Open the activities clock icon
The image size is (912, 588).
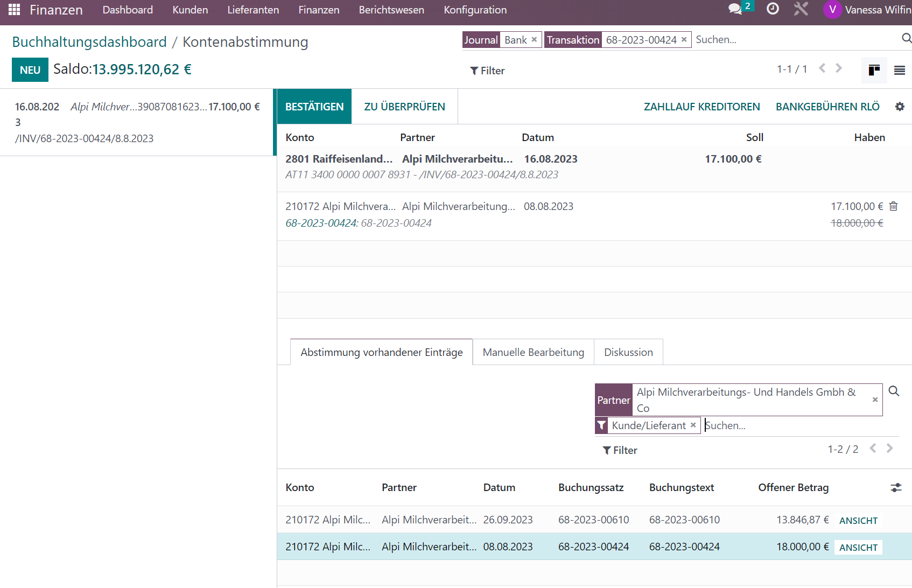773,9
